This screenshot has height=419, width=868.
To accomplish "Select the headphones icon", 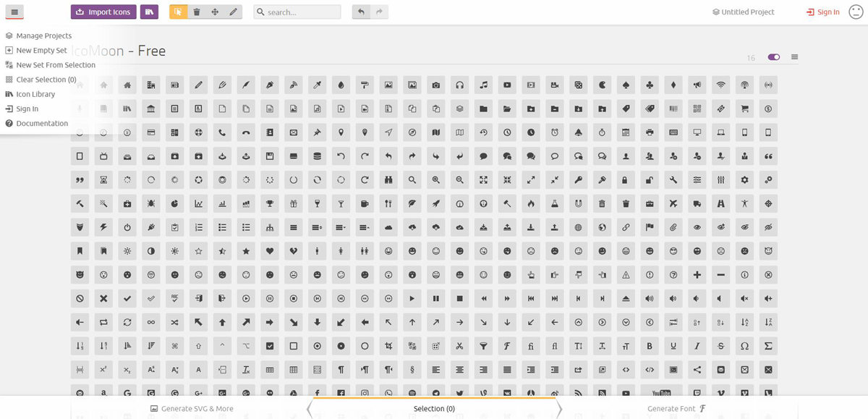I will coord(459,85).
